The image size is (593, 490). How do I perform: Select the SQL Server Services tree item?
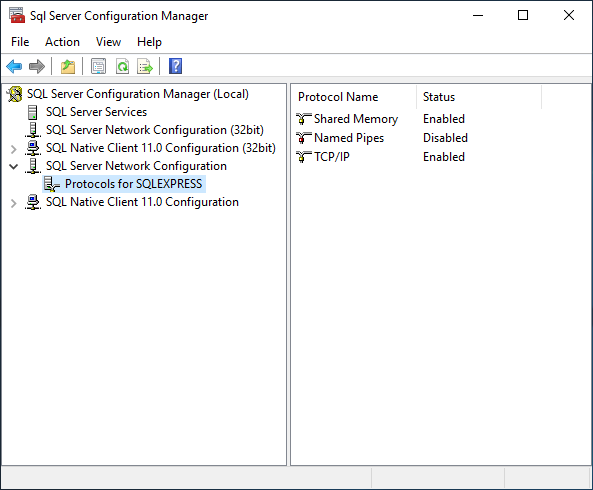click(96, 112)
